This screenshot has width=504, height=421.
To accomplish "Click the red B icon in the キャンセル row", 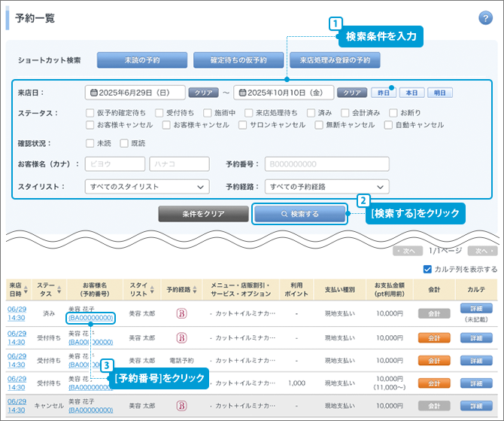I will tap(181, 405).
